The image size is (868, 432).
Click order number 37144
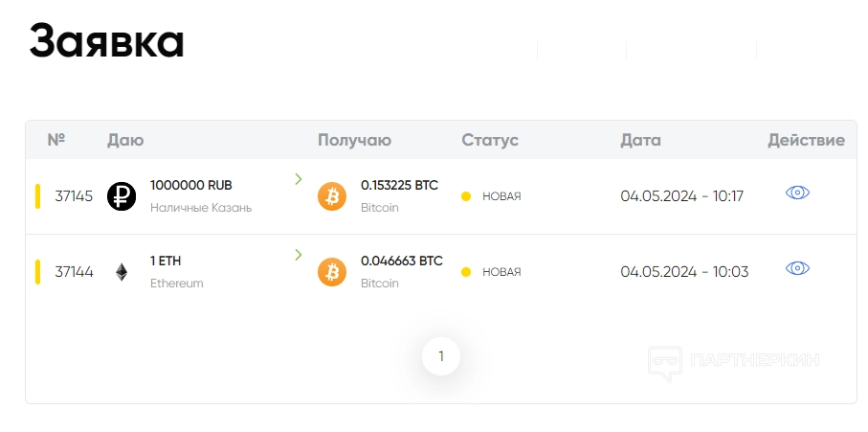pyautogui.click(x=74, y=272)
